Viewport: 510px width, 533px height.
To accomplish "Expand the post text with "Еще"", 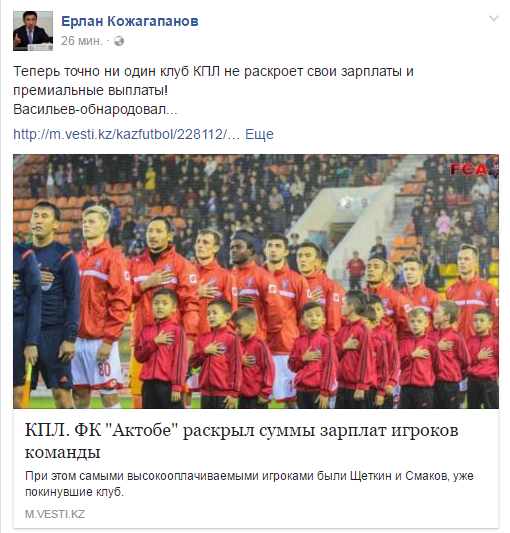I will pyautogui.click(x=259, y=134).
